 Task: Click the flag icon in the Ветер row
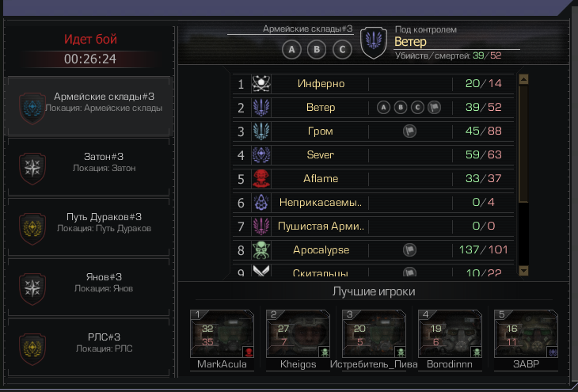435,108
